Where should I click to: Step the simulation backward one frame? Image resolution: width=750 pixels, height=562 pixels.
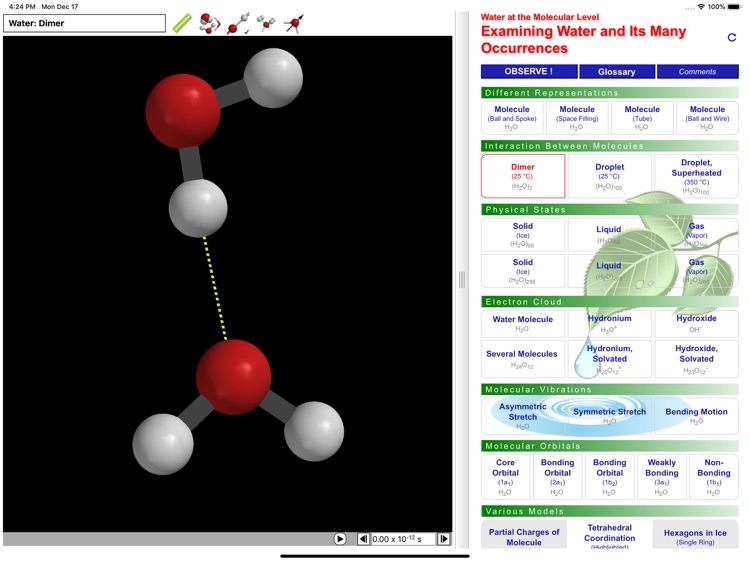click(x=363, y=539)
